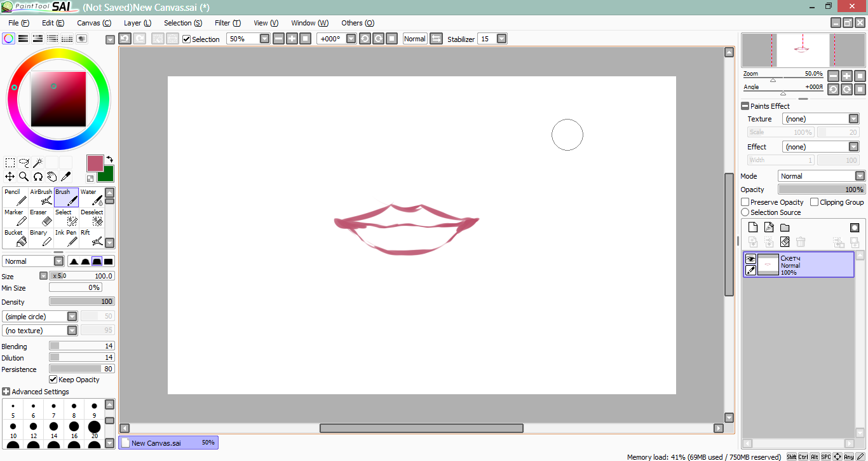Pick the magic wand tool
The height and width of the screenshot is (461, 868).
point(38,163)
